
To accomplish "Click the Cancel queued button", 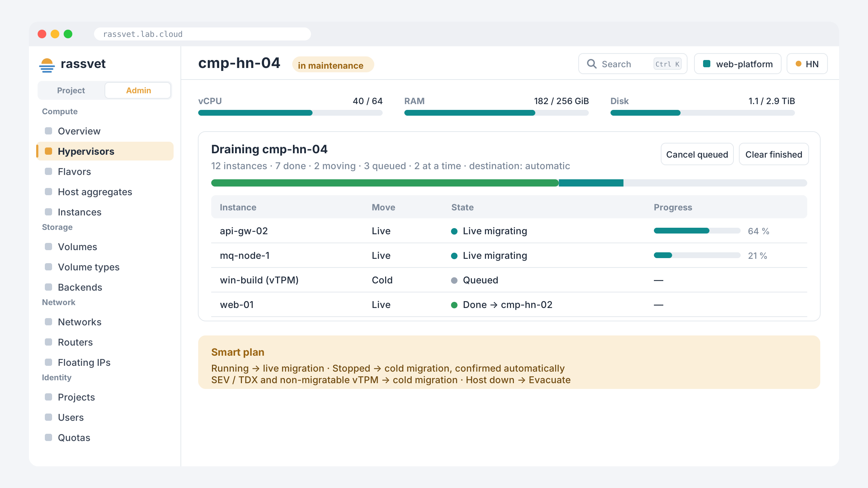I will [697, 154].
